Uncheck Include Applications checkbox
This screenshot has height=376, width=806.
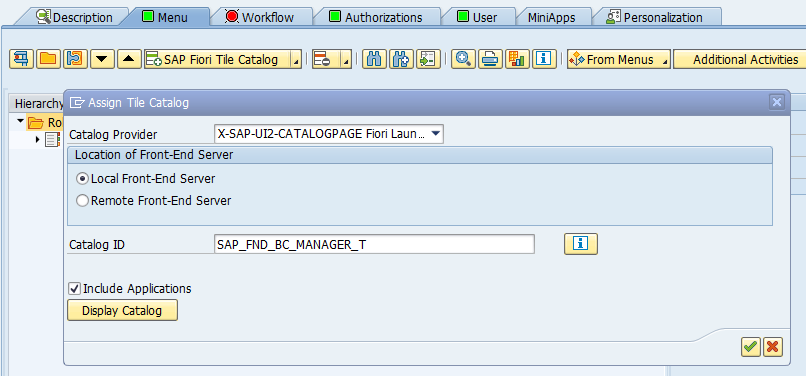click(75, 289)
